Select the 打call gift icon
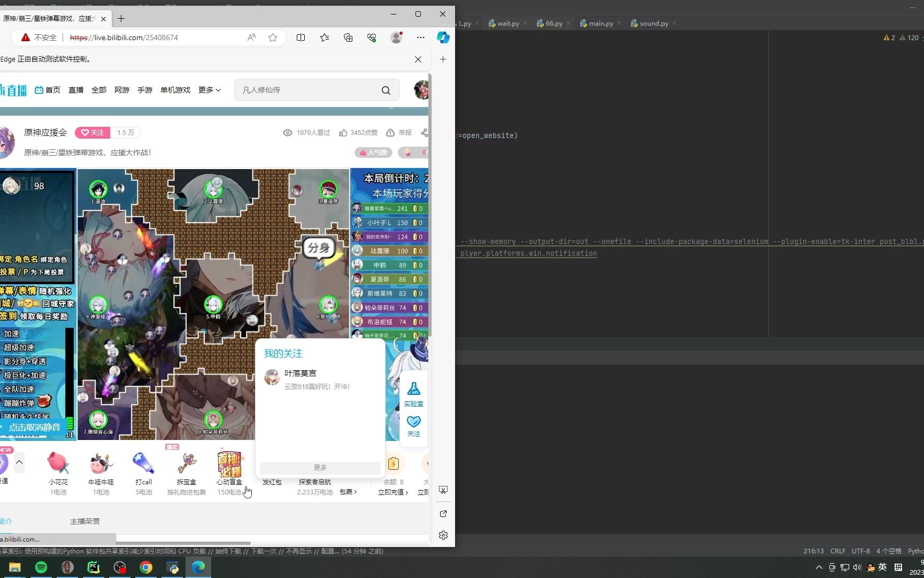 pos(144,463)
